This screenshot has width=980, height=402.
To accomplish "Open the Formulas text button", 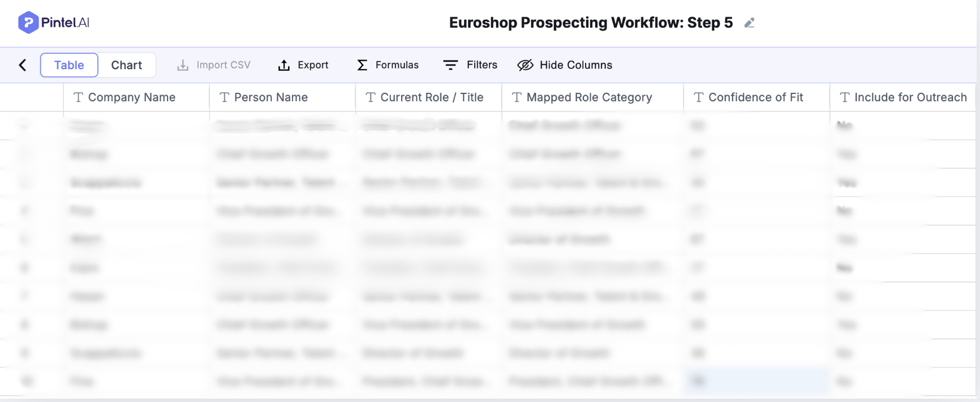I will [397, 65].
